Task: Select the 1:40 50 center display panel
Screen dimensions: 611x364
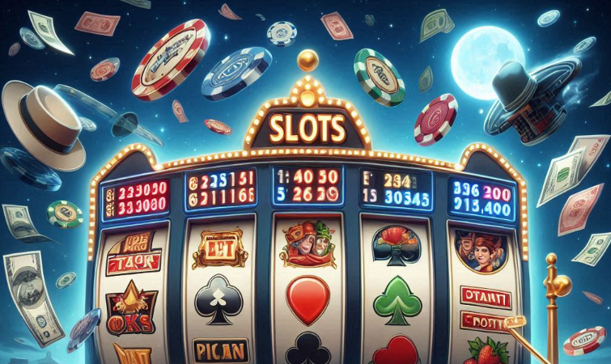Action: (308, 186)
